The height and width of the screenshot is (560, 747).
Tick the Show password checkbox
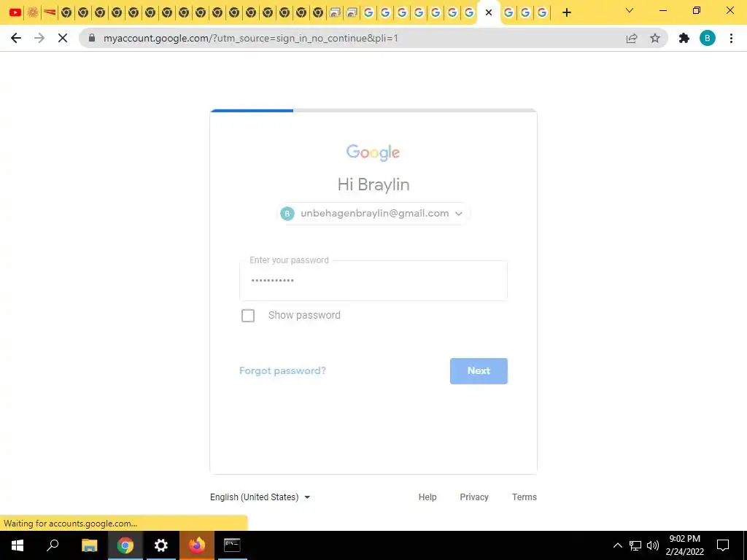pos(248,315)
